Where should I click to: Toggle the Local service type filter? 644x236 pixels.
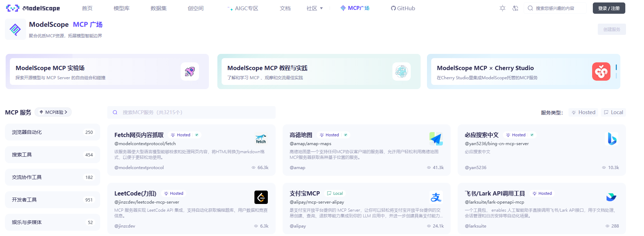tap(613, 112)
